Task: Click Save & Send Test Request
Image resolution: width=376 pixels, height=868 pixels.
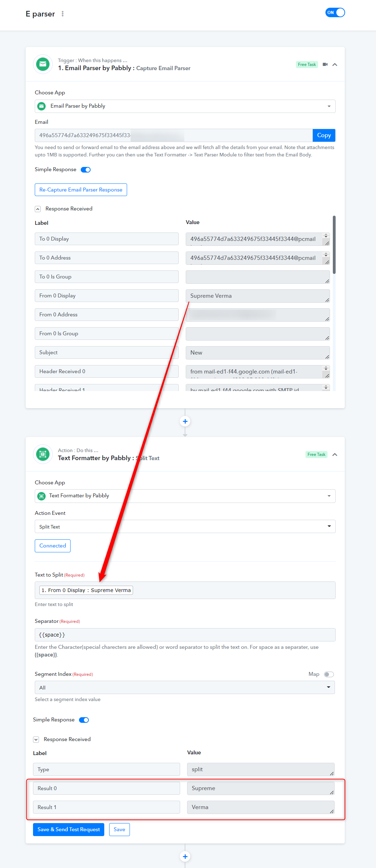Action: point(68,829)
